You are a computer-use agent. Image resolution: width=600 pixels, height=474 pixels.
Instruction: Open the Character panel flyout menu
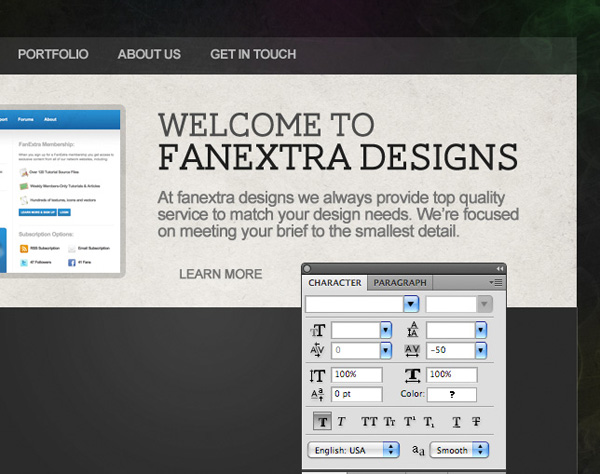(496, 283)
